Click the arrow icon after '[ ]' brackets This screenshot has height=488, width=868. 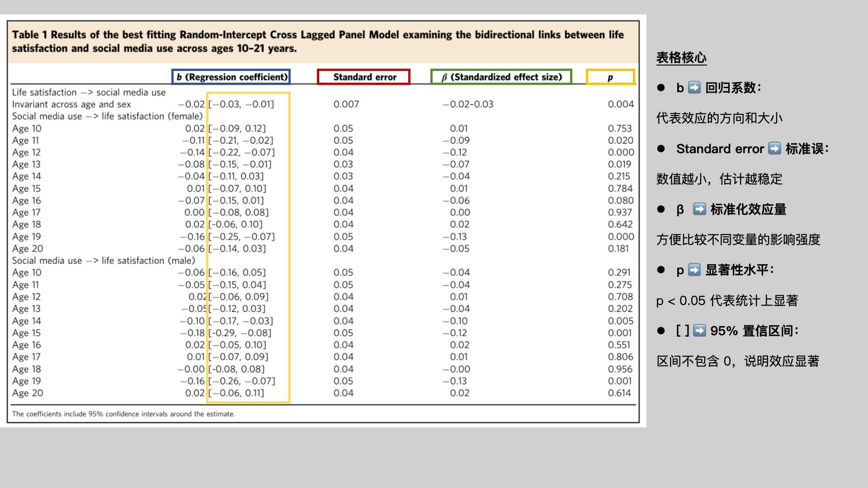[x=699, y=331]
